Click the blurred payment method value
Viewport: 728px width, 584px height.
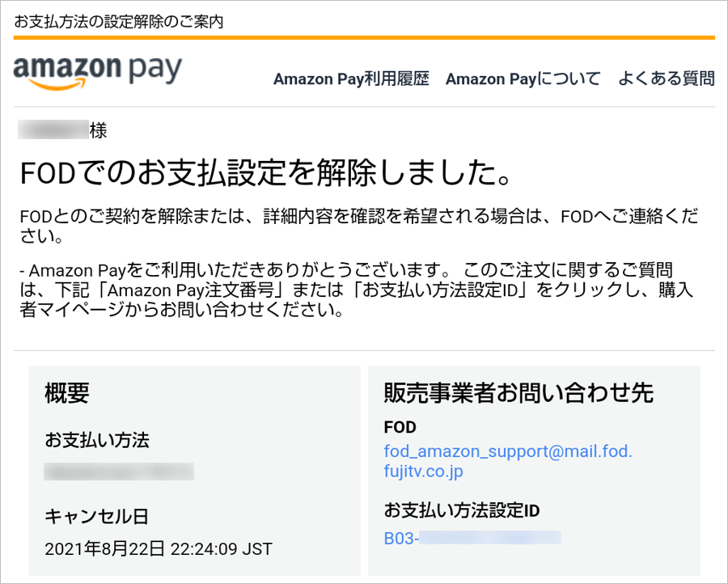119,472
